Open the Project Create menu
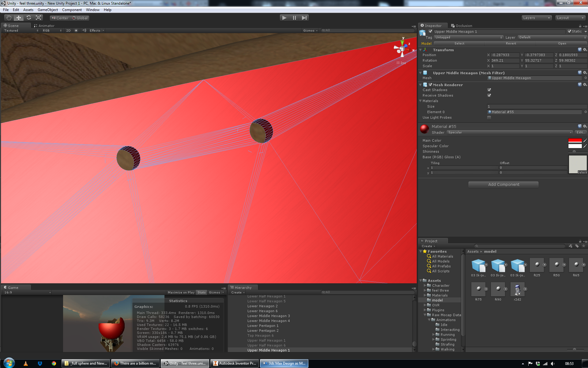Image resolution: width=588 pixels, height=368 pixels. pyautogui.click(x=428, y=246)
